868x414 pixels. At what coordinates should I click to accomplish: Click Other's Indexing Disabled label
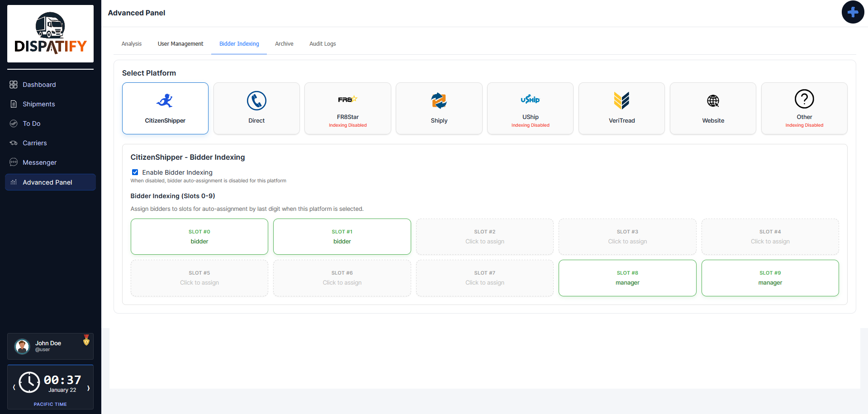tap(804, 125)
